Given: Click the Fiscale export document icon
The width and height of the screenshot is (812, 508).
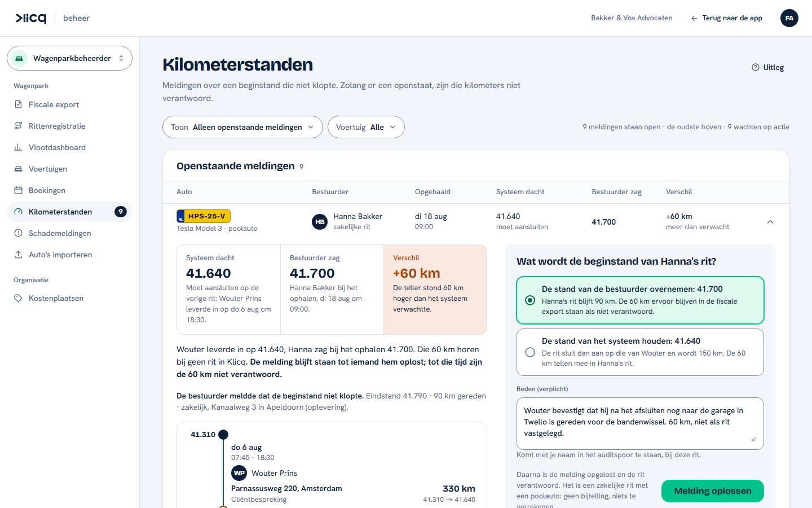Looking at the screenshot, I should pos(18,104).
